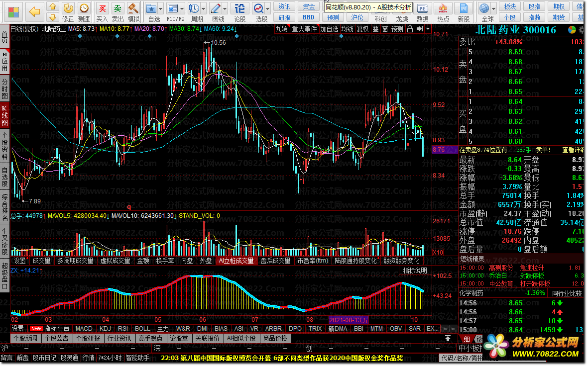Toggle the 细 detail view button
The width and height of the screenshot is (588, 366).
coord(467,339)
